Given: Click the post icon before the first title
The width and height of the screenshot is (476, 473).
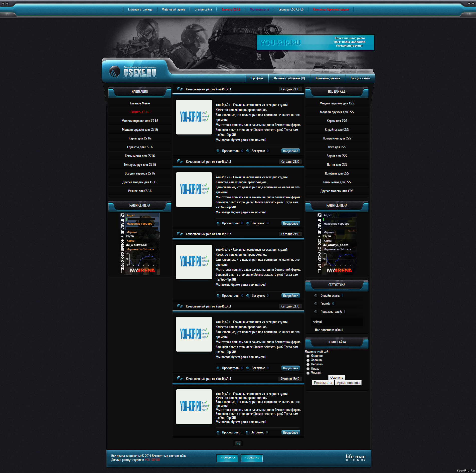Looking at the screenshot, I should tap(180, 89).
